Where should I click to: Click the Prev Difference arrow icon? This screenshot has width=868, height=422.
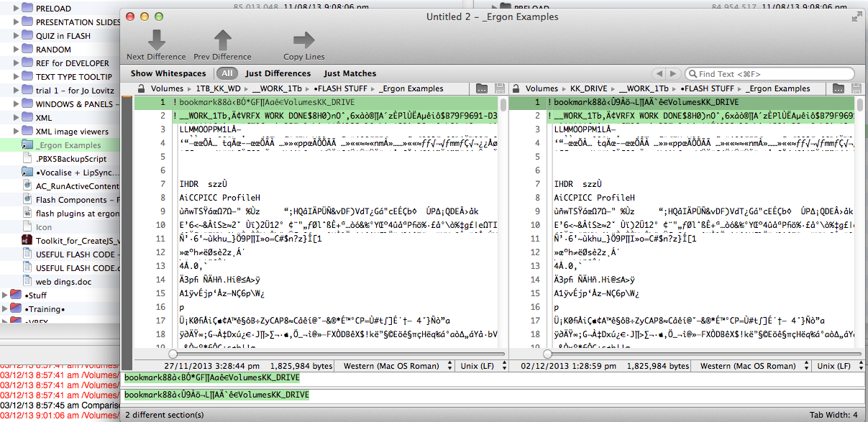(x=222, y=40)
